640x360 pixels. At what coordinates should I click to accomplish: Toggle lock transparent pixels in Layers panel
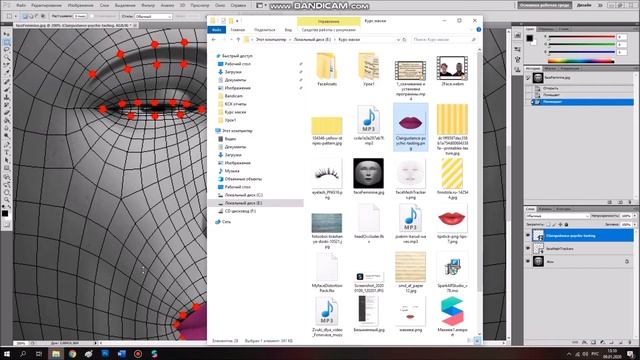(x=548, y=224)
